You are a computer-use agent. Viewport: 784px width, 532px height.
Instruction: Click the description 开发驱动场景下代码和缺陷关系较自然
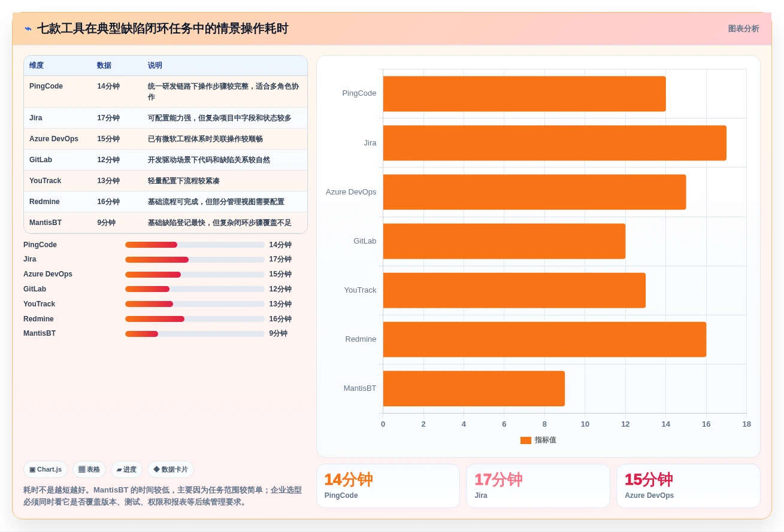(209, 160)
